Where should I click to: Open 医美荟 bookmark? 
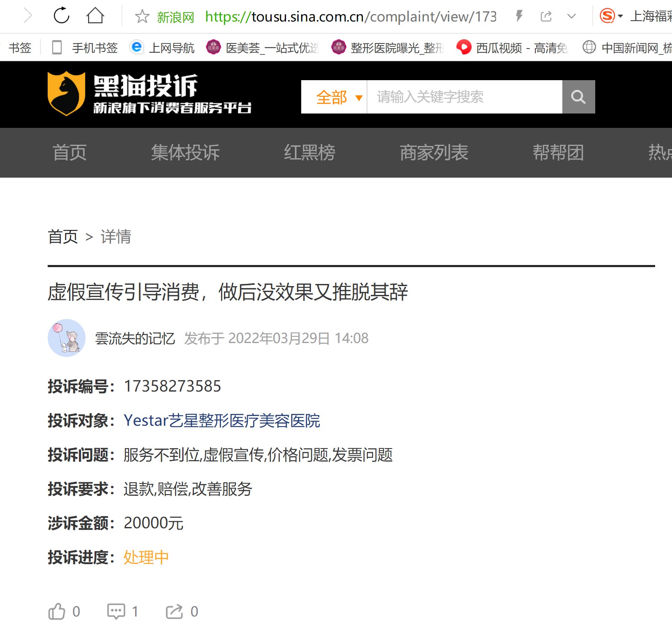[262, 48]
